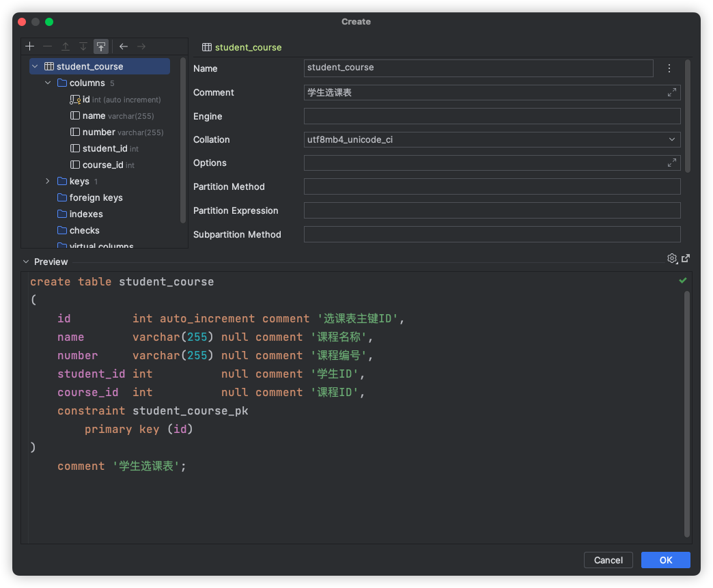713x588 pixels.
Task: Click the Remove (minus) toolbar icon
Action: tap(47, 46)
